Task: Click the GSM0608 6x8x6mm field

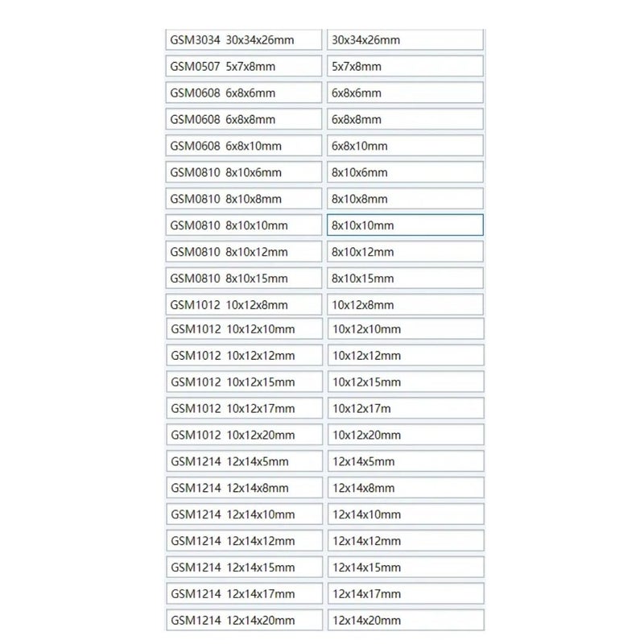Action: [244, 93]
